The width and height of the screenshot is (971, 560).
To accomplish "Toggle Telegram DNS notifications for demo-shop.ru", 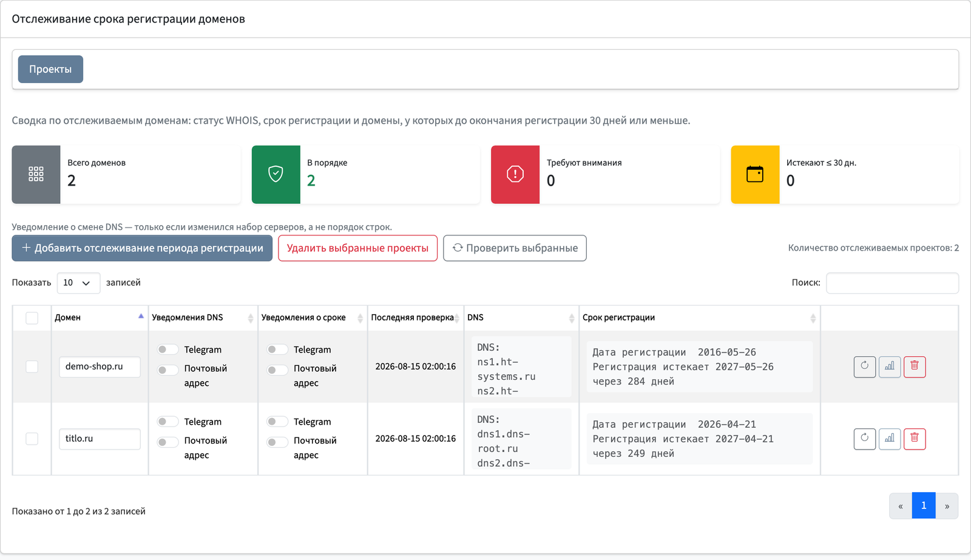I will 167,349.
